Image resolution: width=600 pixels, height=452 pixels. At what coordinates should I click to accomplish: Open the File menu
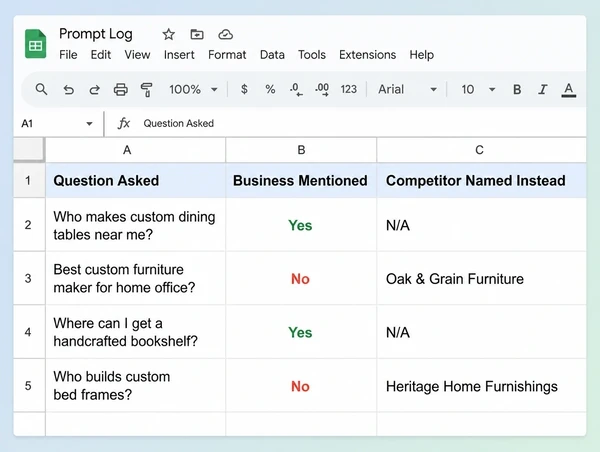tap(68, 55)
